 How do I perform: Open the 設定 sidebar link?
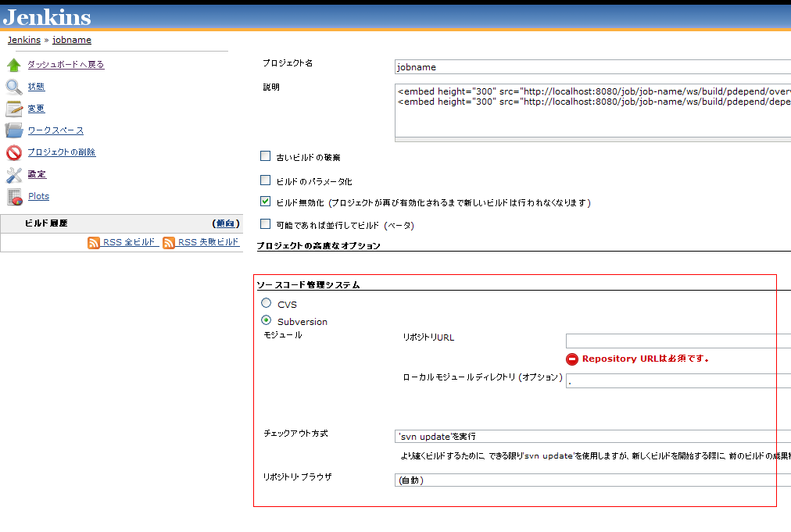(37, 174)
